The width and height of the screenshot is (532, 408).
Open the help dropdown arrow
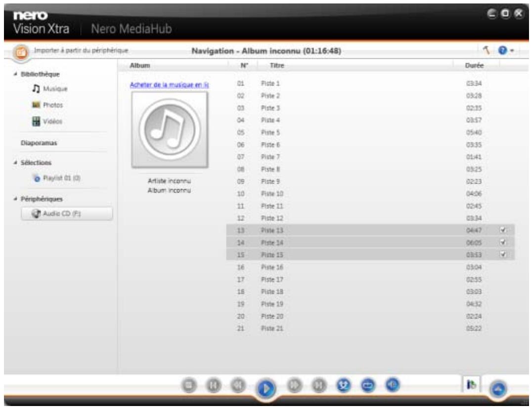[x=512, y=51]
